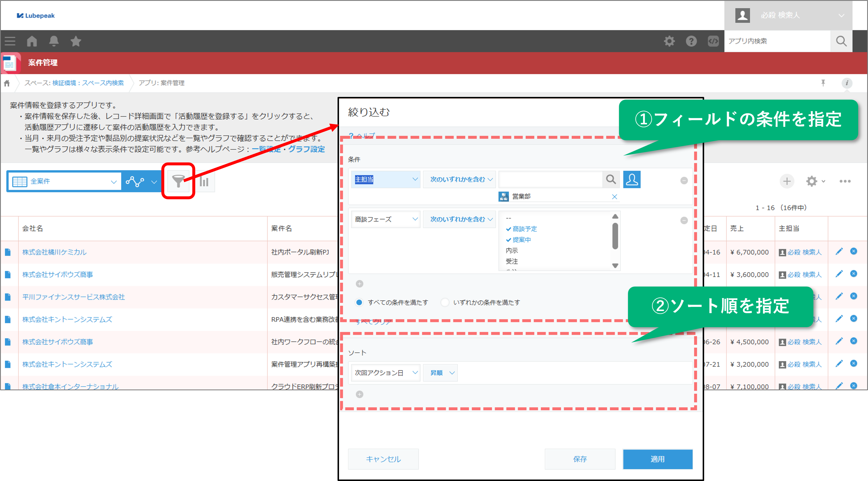This screenshot has height=481, width=868.
Task: Click the favorites star icon in the header
Action: [x=76, y=41]
